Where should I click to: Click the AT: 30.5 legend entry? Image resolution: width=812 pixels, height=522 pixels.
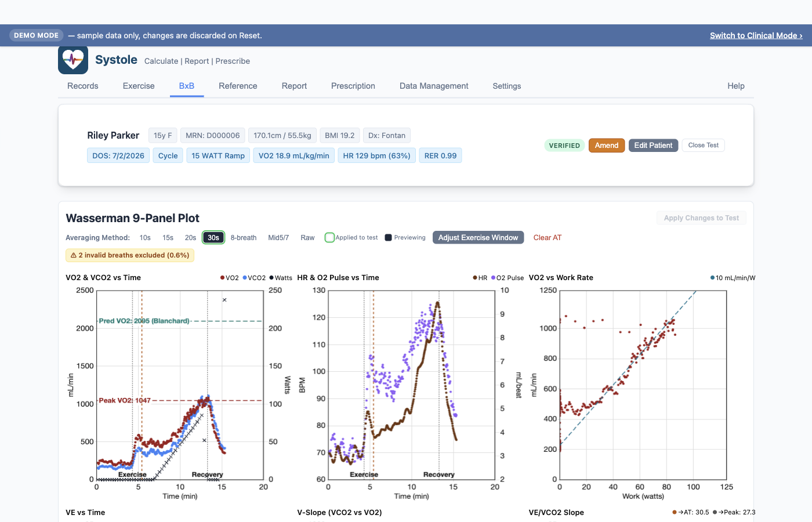click(691, 512)
